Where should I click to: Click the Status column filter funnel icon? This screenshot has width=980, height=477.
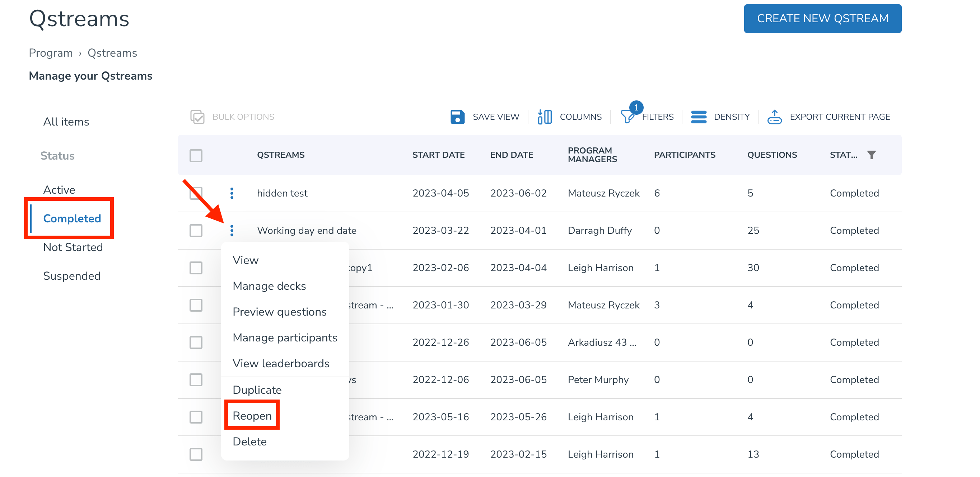871,155
